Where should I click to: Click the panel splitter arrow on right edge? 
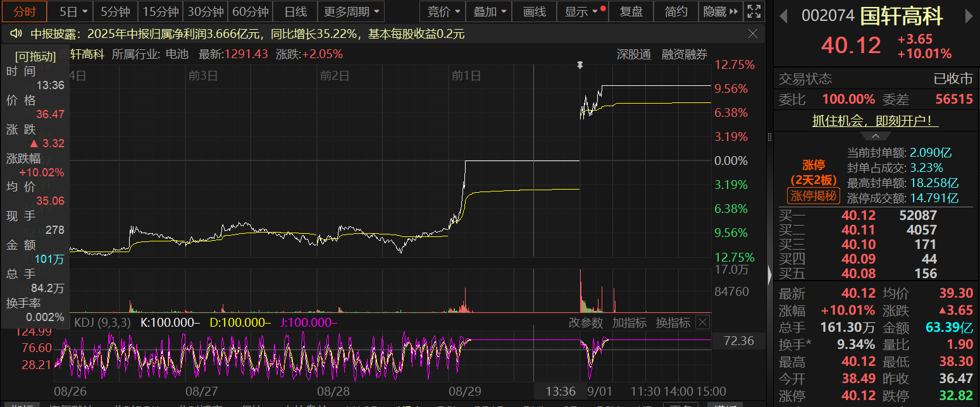click(x=769, y=274)
